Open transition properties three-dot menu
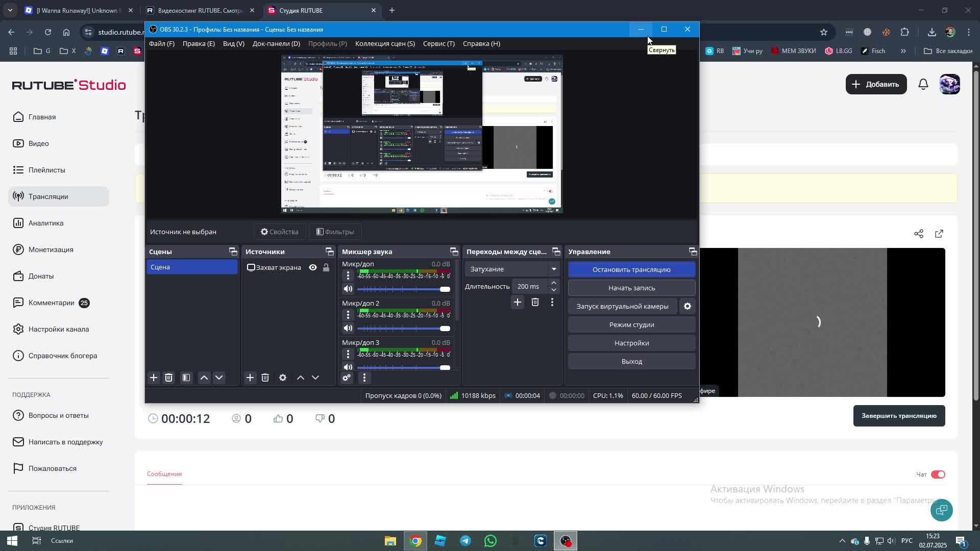The width and height of the screenshot is (980, 551). point(552,303)
